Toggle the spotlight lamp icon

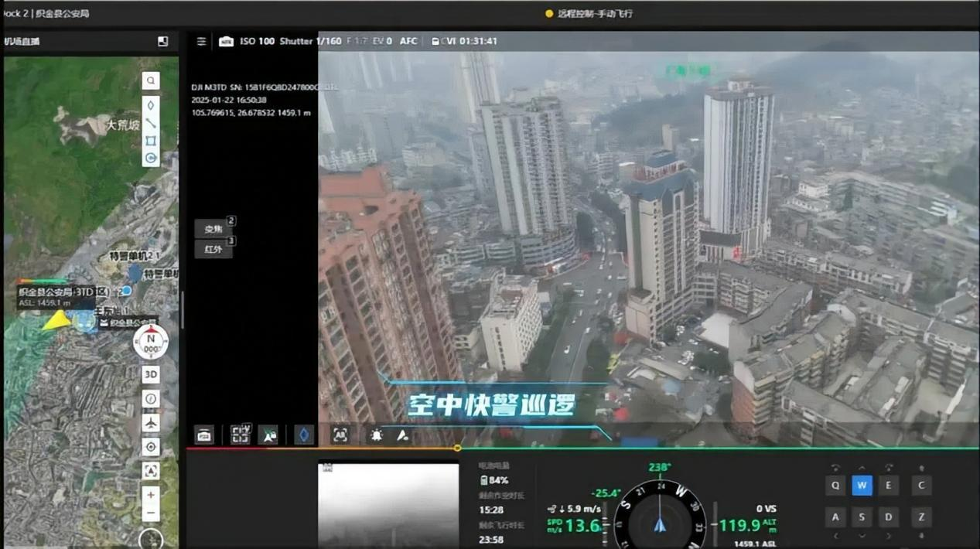376,435
